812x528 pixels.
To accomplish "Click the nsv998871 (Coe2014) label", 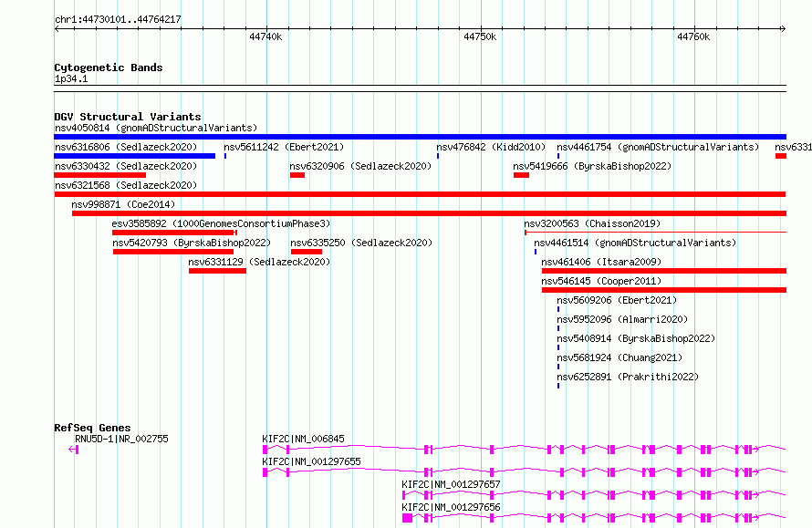I will 123,204.
